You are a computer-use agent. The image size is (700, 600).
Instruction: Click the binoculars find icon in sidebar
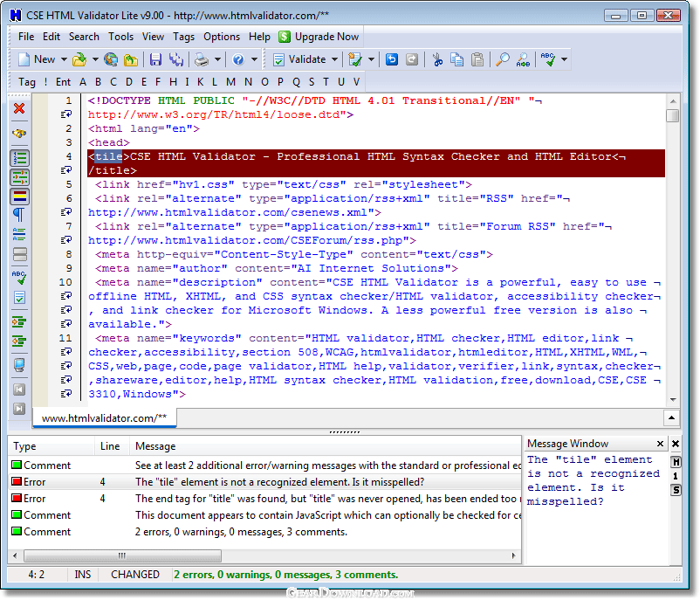coord(19,134)
